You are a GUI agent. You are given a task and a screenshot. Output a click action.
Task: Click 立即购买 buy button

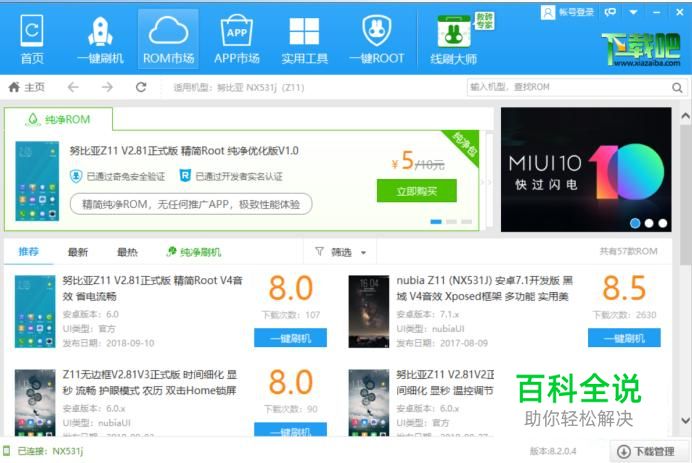(x=417, y=191)
